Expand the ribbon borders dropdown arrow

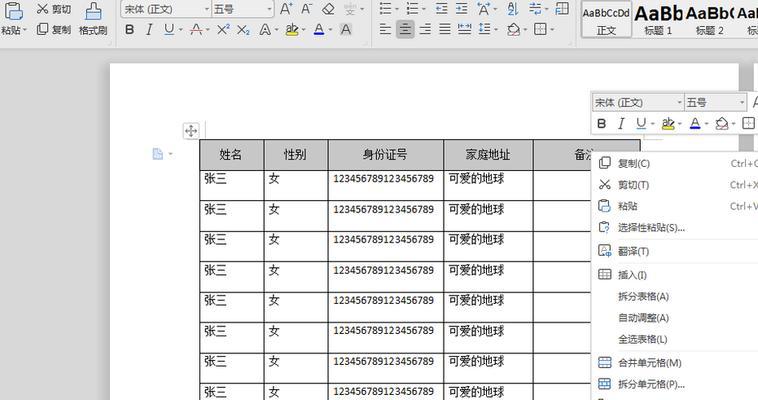pyautogui.click(x=552, y=30)
